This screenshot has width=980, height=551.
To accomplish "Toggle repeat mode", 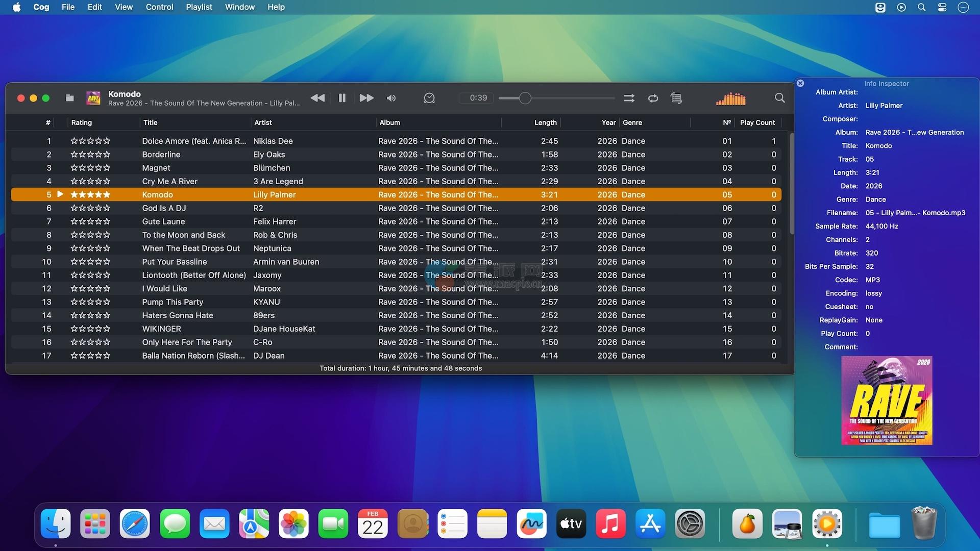I will click(x=653, y=98).
